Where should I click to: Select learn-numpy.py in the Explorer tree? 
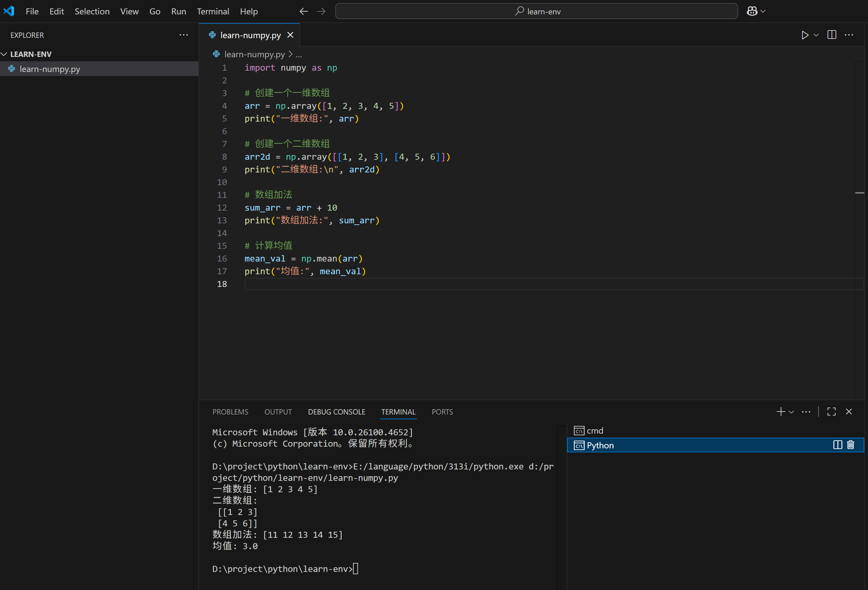[x=99, y=69]
